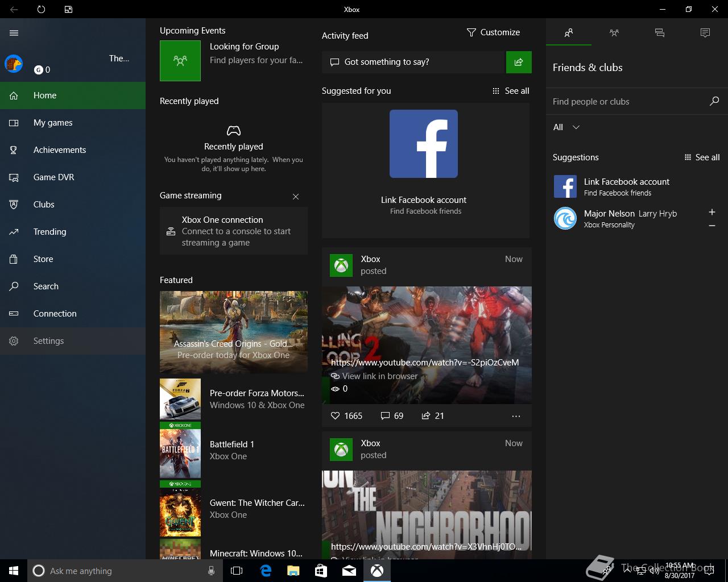Open Task View on taskbar
Viewport: 728px width, 582px height.
(x=237, y=571)
